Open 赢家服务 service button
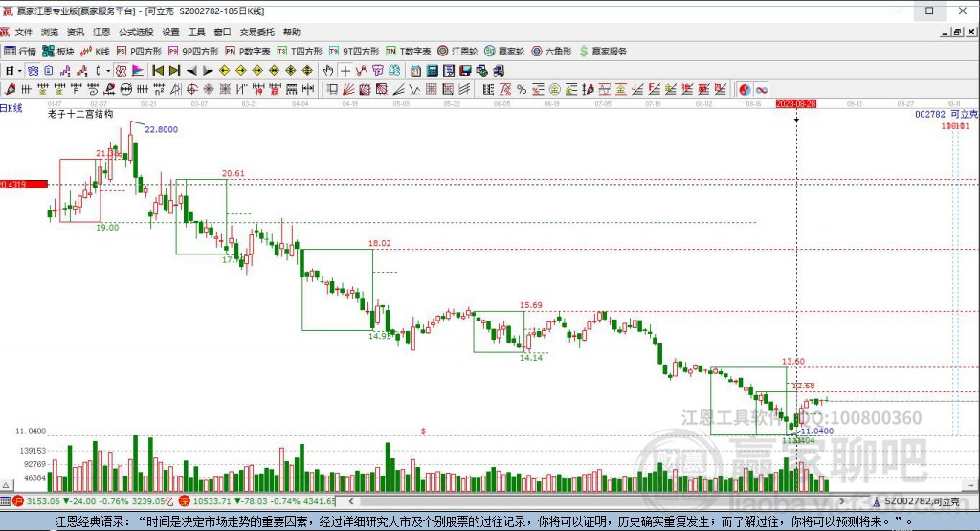980x531 pixels. 603,52
